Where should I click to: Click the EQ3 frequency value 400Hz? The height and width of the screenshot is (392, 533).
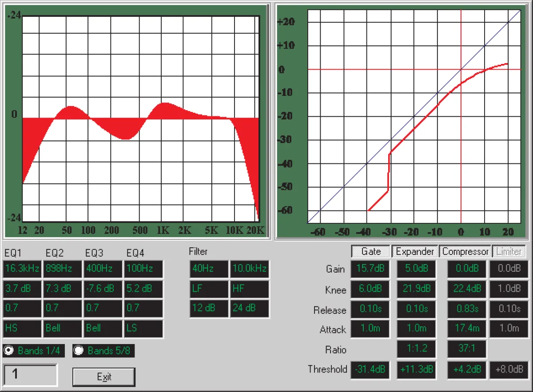(x=103, y=269)
